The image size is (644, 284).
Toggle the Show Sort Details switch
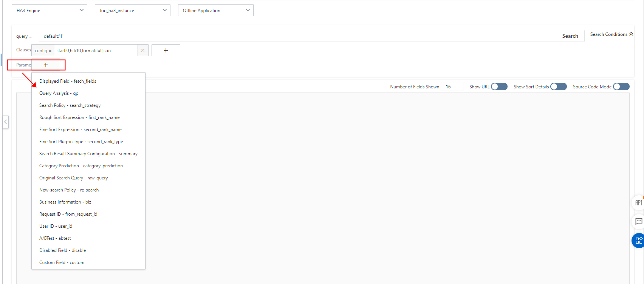(559, 86)
